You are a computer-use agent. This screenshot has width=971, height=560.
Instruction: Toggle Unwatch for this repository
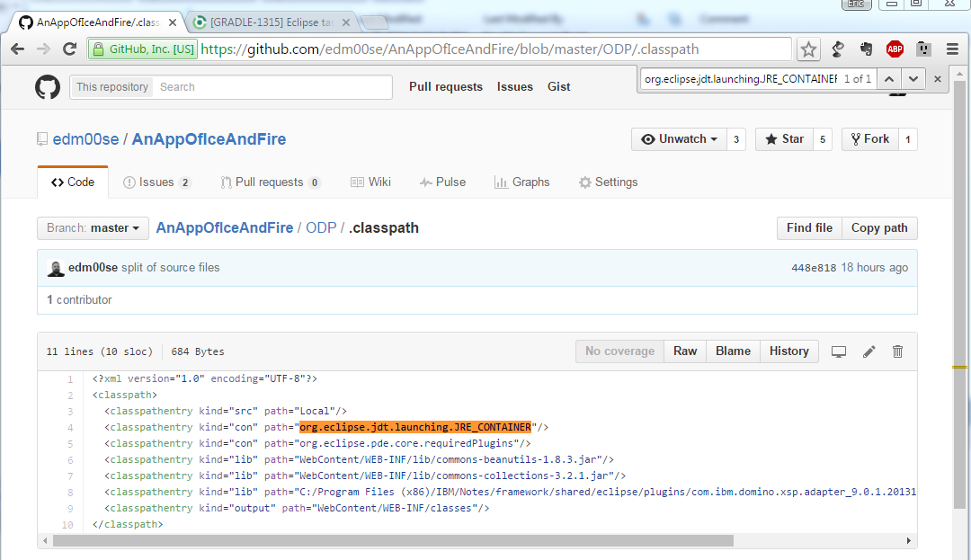pyautogui.click(x=679, y=139)
